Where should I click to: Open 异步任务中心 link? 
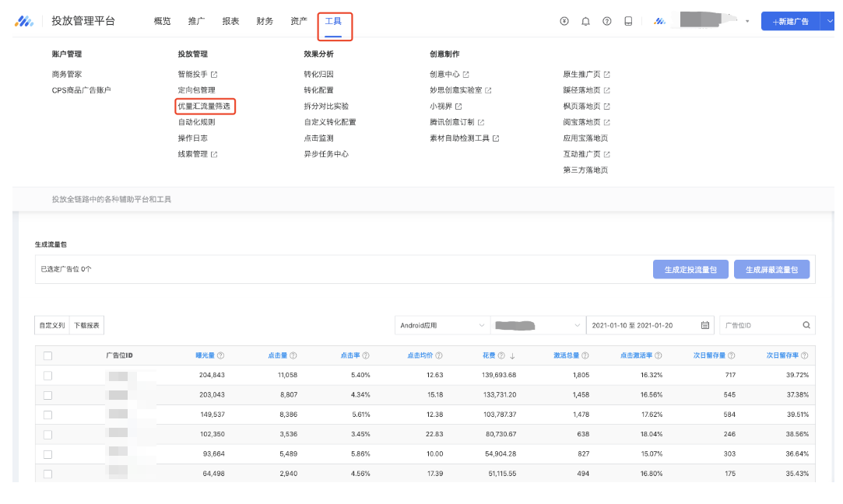(x=326, y=154)
